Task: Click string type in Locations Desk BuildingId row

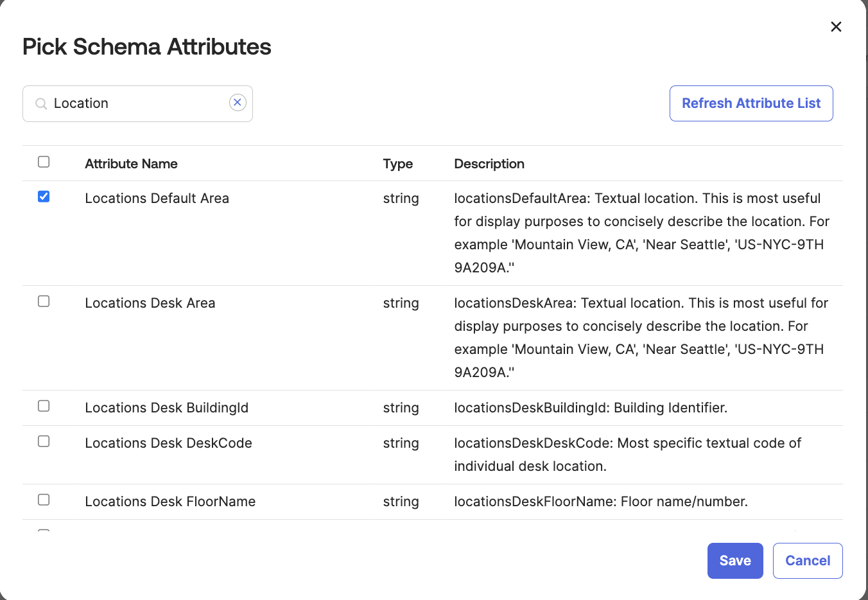Action: (401, 408)
